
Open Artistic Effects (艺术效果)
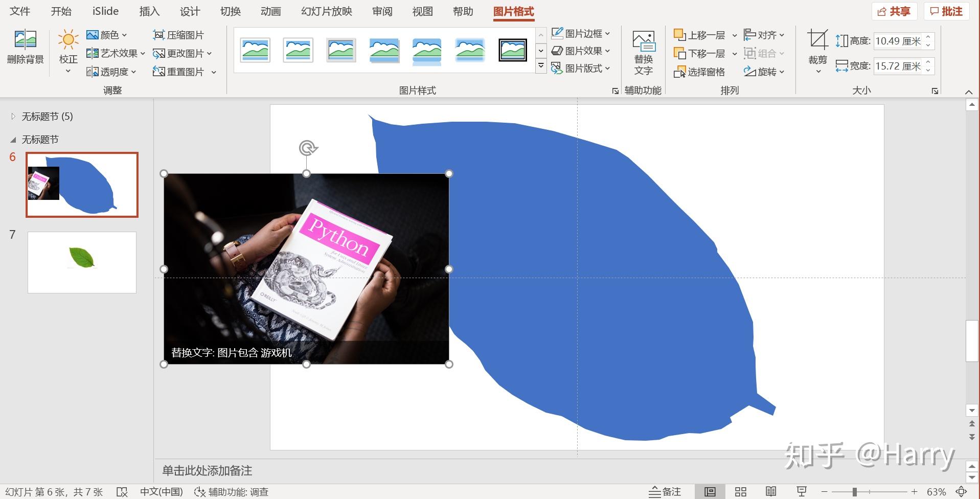tap(116, 53)
